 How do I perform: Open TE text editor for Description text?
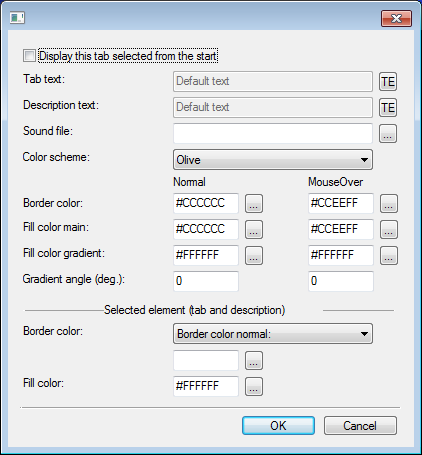click(388, 107)
